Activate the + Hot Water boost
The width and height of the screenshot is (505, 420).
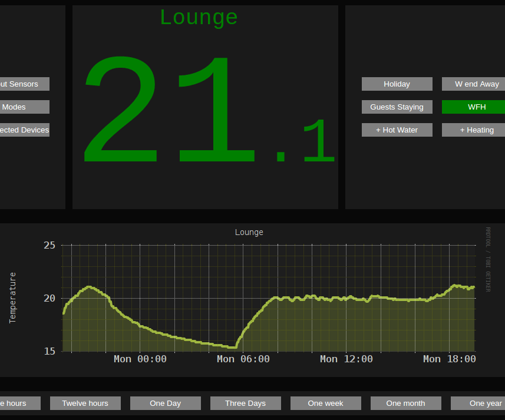point(397,130)
